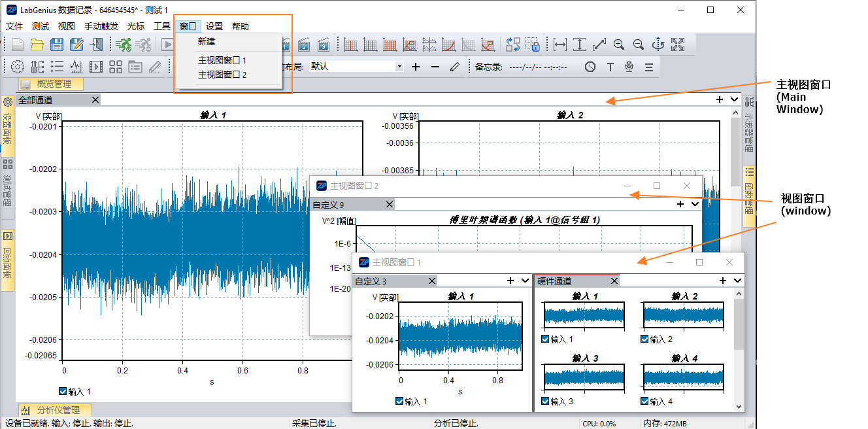Click the 输入 3 thumbnail chart
The height and width of the screenshot is (429, 868).
tap(584, 377)
